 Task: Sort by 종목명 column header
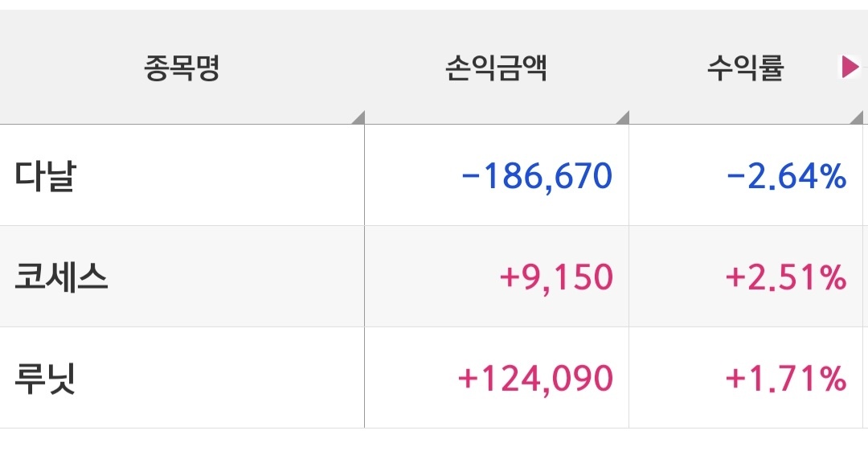[182, 68]
